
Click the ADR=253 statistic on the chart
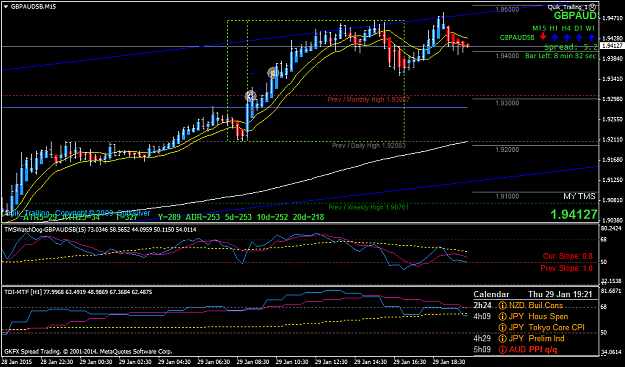click(x=202, y=217)
